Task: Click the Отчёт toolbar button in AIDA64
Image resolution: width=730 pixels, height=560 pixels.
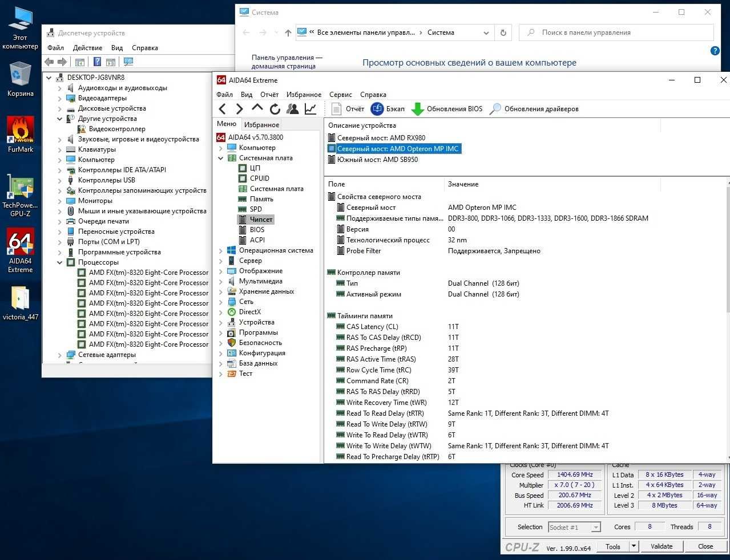Action: point(348,109)
